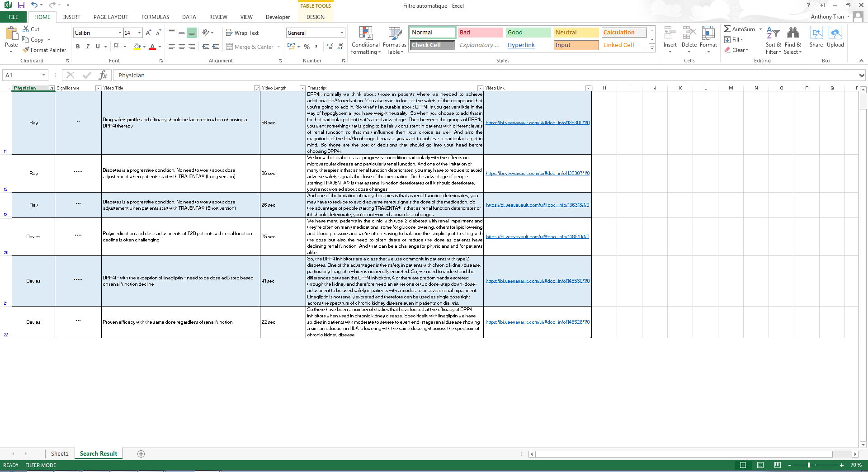This screenshot has width=868, height=472.
Task: Apply the Bad cell style
Action: pos(480,33)
